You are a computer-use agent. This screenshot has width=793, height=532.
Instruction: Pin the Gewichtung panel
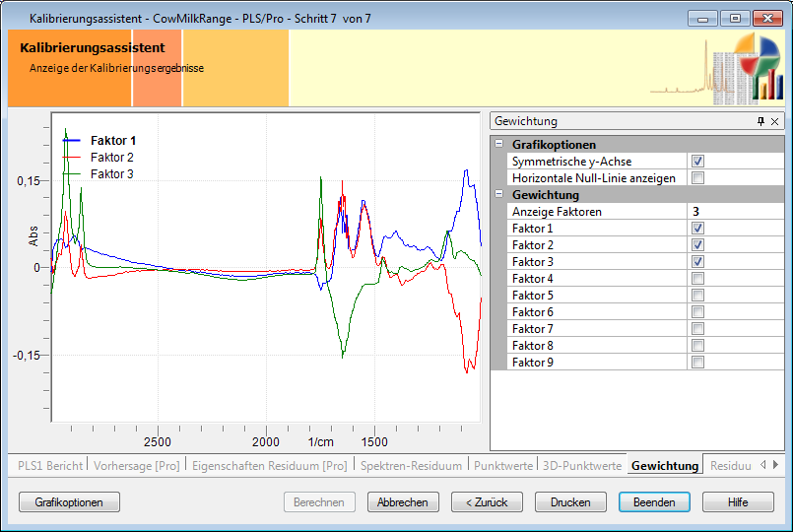760,121
